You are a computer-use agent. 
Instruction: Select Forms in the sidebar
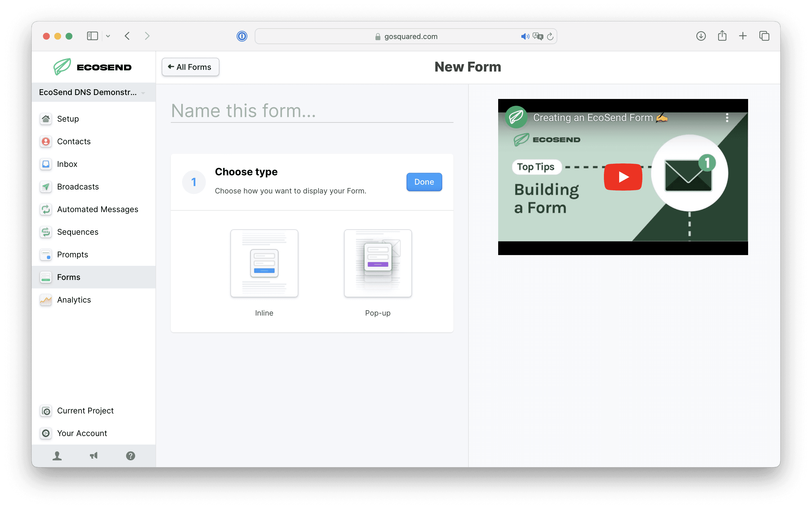94,277
